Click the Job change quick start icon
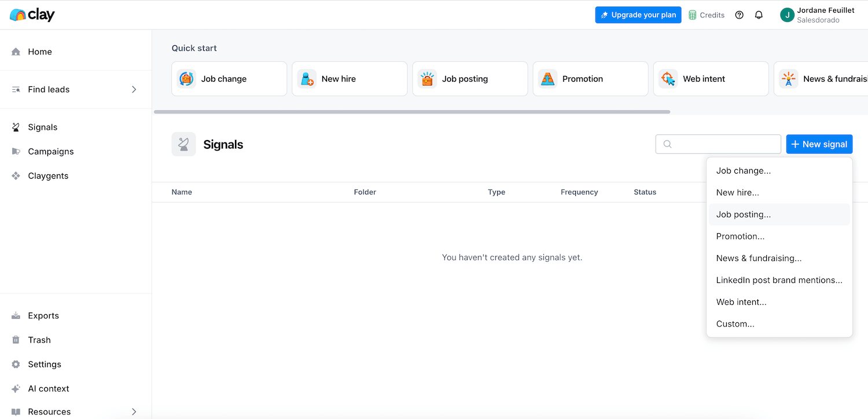This screenshot has width=868, height=419. point(186,79)
